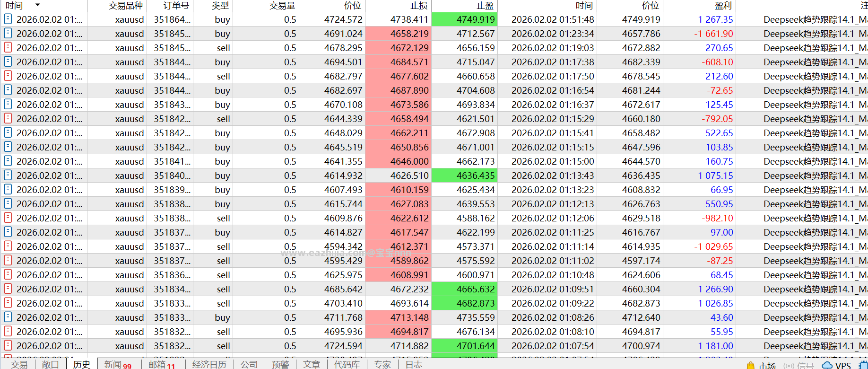Click the deal icon in the row with profit -1 661.90
This screenshot has width=868, height=369.
pos(8,33)
